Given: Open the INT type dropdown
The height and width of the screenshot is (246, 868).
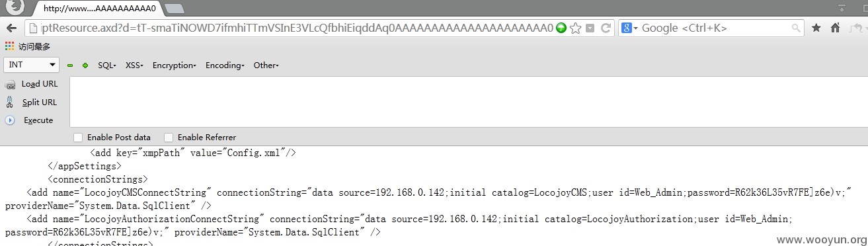Looking at the screenshot, I should click(31, 65).
